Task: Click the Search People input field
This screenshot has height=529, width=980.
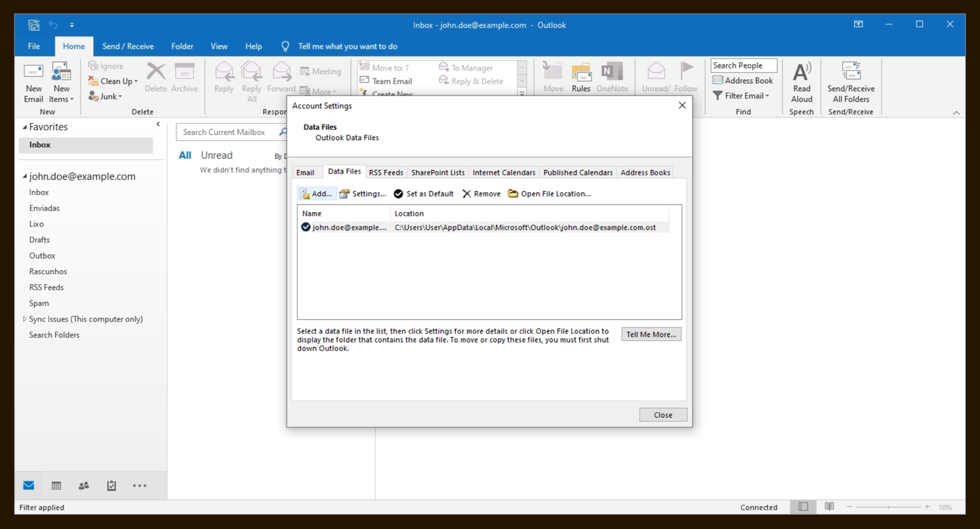Action: tap(743, 66)
